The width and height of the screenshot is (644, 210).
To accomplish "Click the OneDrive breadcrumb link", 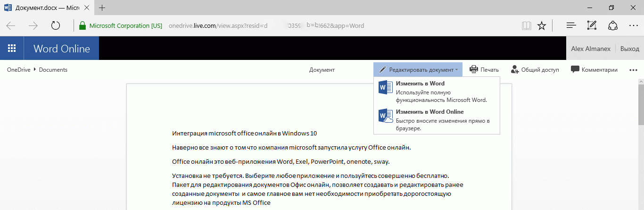I will [18, 70].
